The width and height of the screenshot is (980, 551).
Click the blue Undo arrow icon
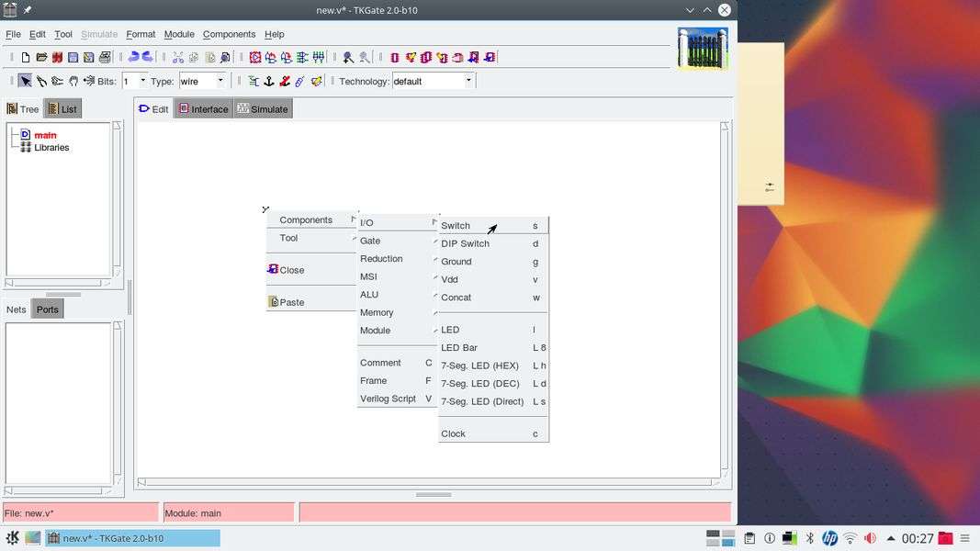tap(133, 57)
